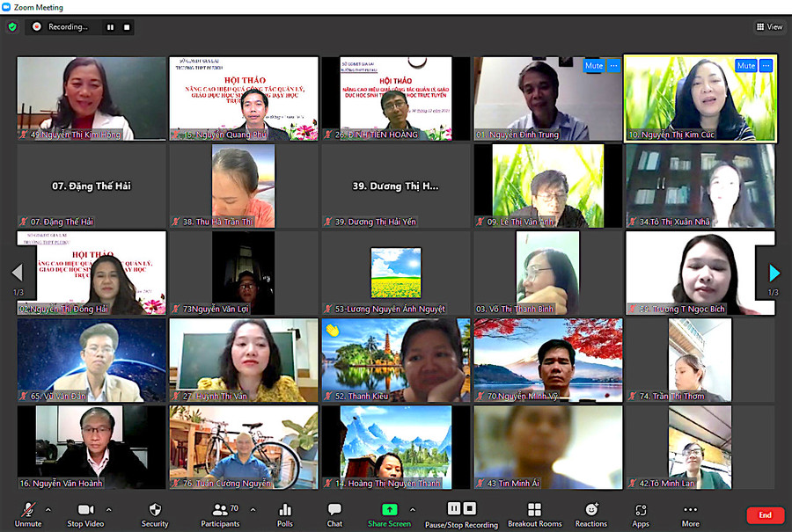Start Share Screen
The height and width of the screenshot is (532, 792).
coord(389,510)
